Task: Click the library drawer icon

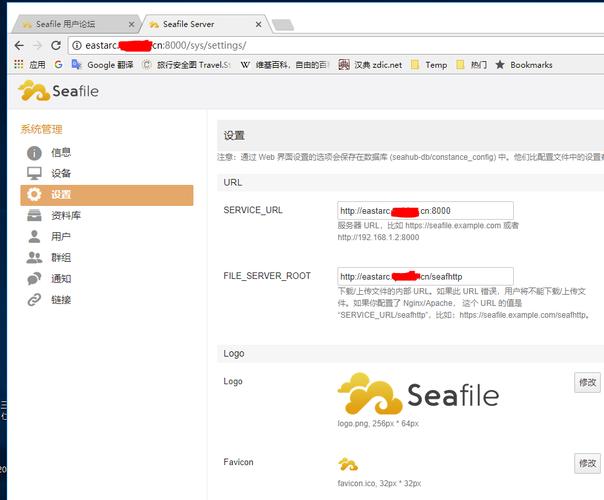Action: pyautogui.click(x=34, y=215)
